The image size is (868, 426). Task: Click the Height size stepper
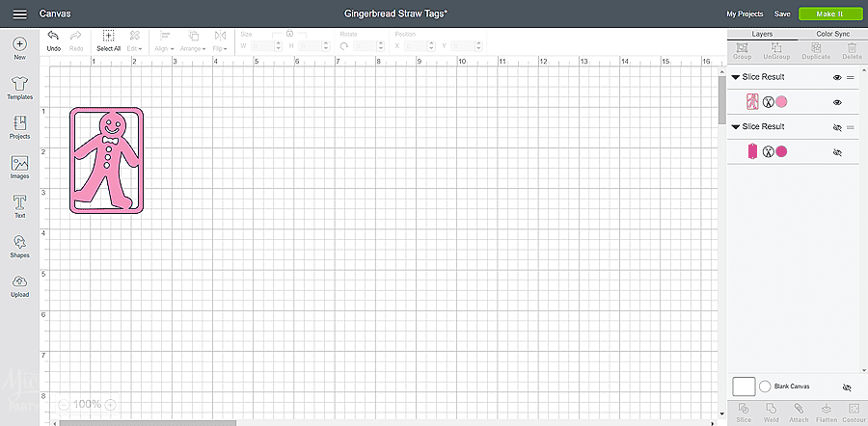point(326,46)
